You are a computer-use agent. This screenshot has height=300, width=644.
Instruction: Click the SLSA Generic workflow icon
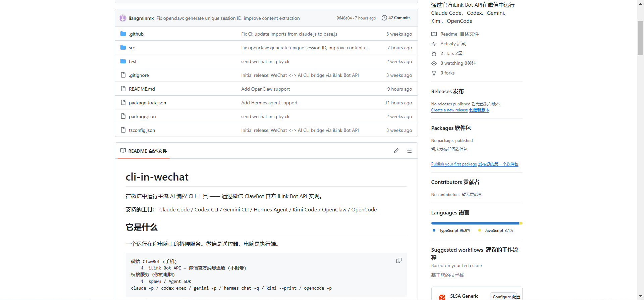click(x=442, y=297)
